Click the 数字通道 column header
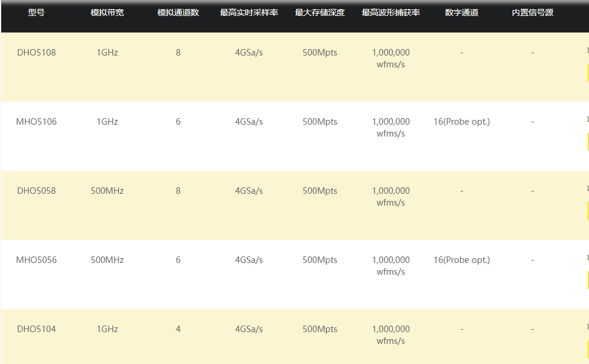The width and height of the screenshot is (589, 364). pos(461,12)
